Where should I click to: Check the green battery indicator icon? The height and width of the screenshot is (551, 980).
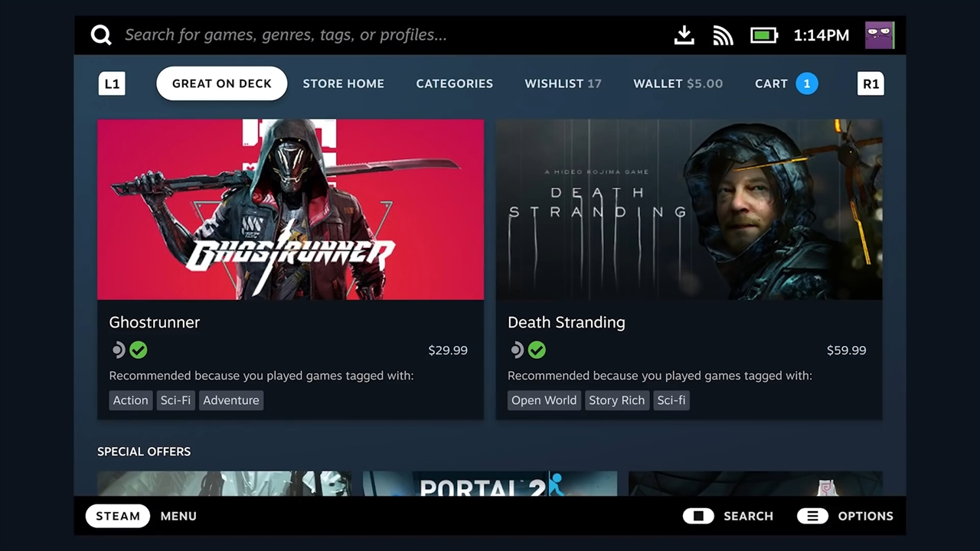click(763, 35)
